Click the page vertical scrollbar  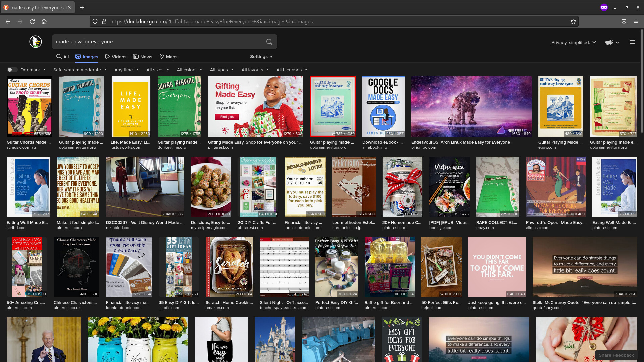point(642,80)
